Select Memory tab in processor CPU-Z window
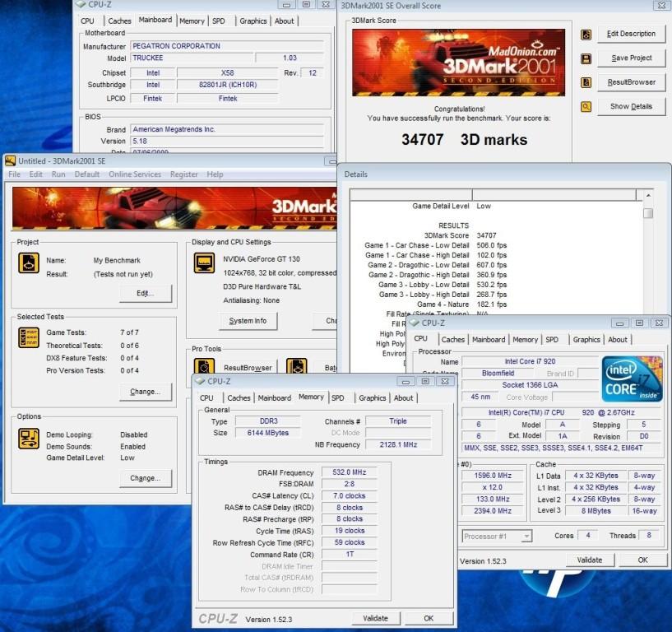The height and width of the screenshot is (632, 672). point(525,340)
